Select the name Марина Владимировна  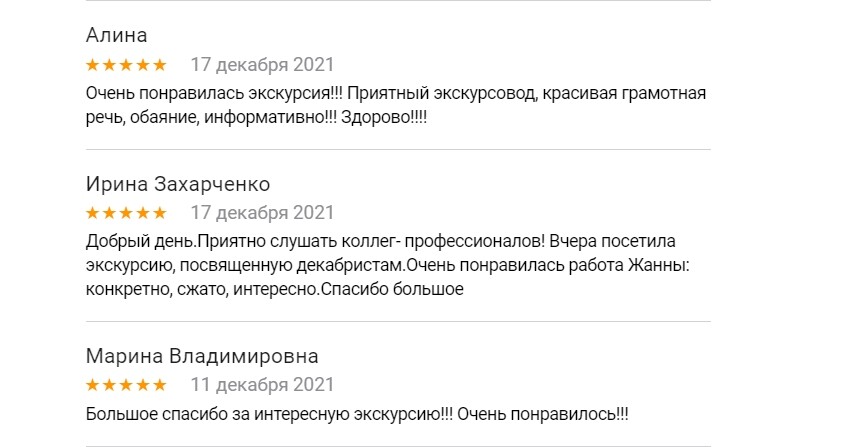tap(202, 357)
